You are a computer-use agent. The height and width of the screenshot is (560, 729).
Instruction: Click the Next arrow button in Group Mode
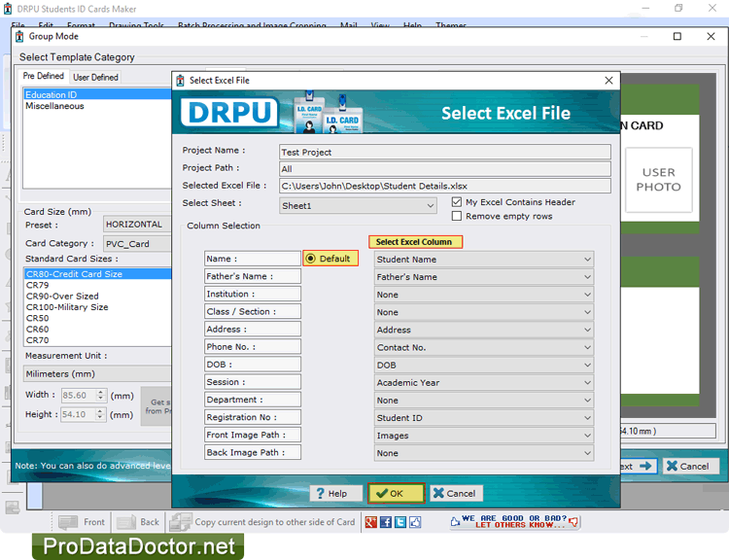coord(638,466)
